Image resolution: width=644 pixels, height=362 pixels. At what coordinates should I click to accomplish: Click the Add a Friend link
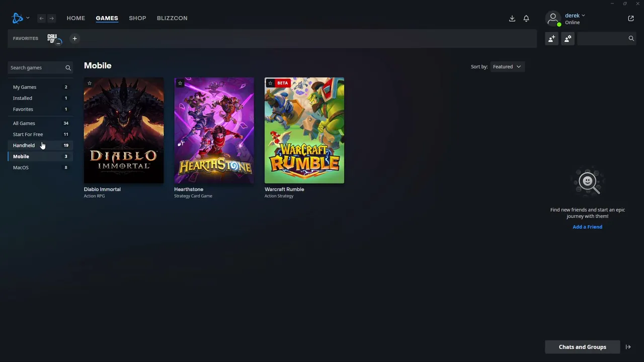click(x=587, y=227)
